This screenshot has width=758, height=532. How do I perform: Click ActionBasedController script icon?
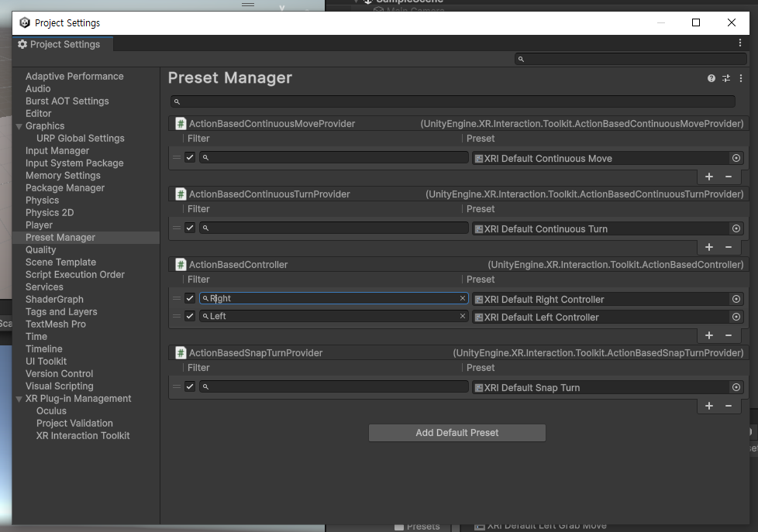181,265
